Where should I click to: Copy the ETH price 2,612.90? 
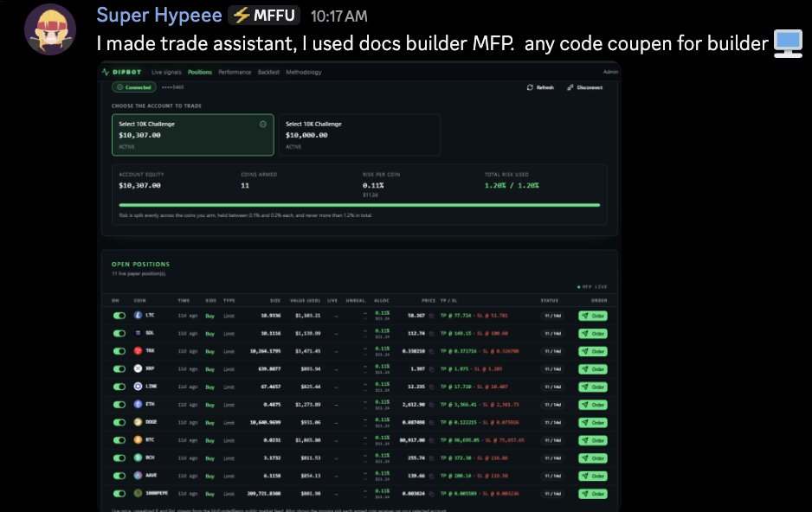[x=431, y=405]
